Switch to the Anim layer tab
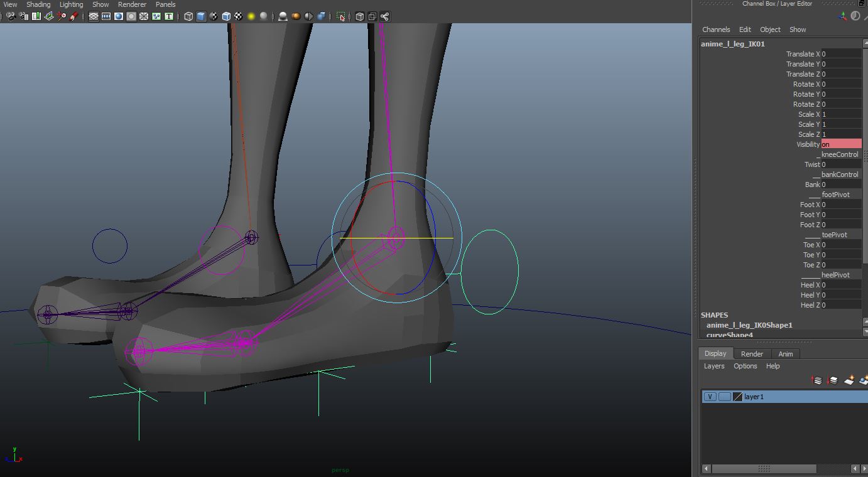The image size is (868, 477). tap(785, 354)
